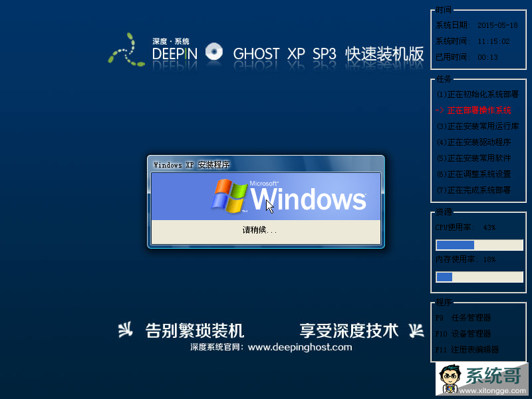Click the 享受深度技术 slogan text
Screen dimensions: 532x399
click(349, 331)
